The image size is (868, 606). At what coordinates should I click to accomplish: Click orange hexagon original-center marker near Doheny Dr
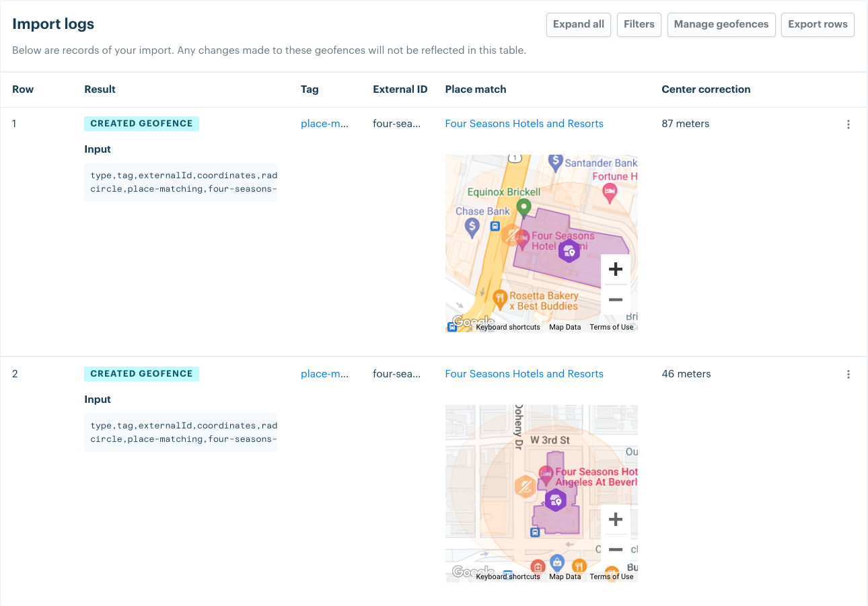click(525, 486)
